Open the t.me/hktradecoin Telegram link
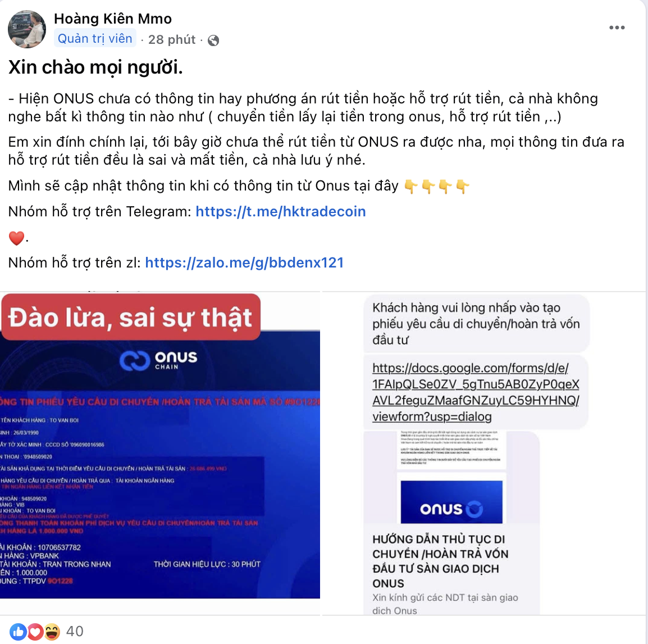The width and height of the screenshot is (648, 644). (281, 211)
